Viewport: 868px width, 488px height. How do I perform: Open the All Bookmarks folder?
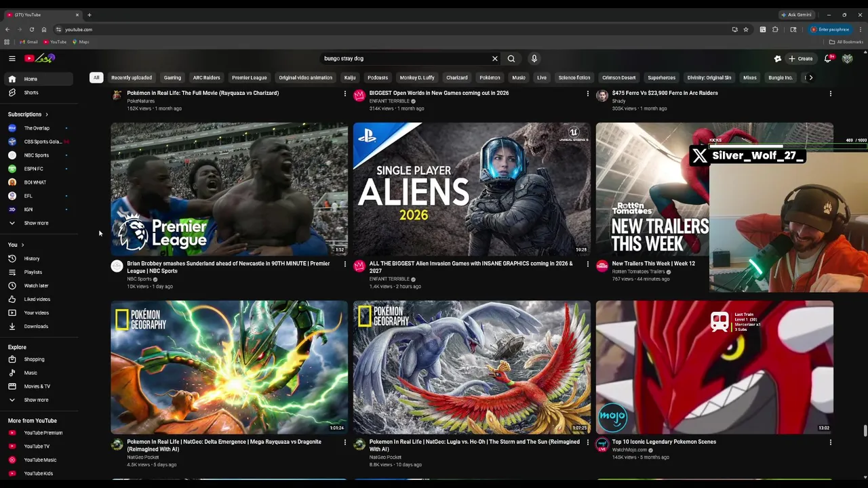846,41
